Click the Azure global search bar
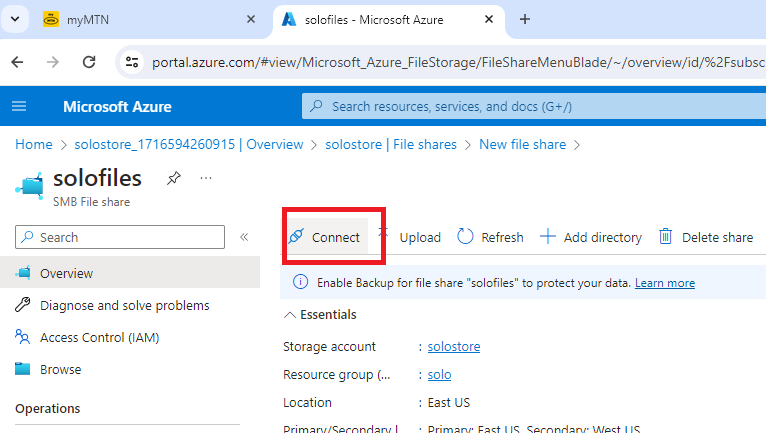 coord(530,106)
